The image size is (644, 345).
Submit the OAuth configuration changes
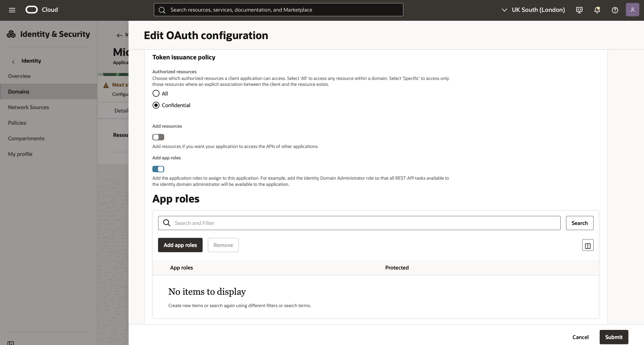[x=614, y=337]
